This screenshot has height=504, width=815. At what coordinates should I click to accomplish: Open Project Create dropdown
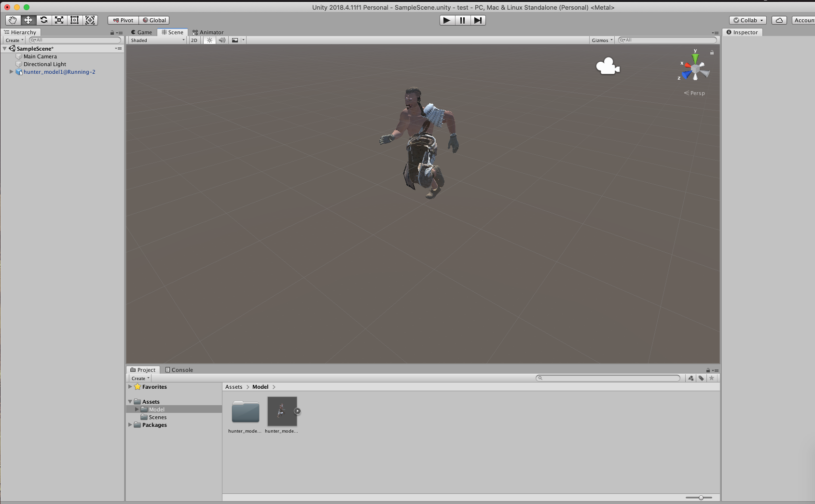pos(140,378)
